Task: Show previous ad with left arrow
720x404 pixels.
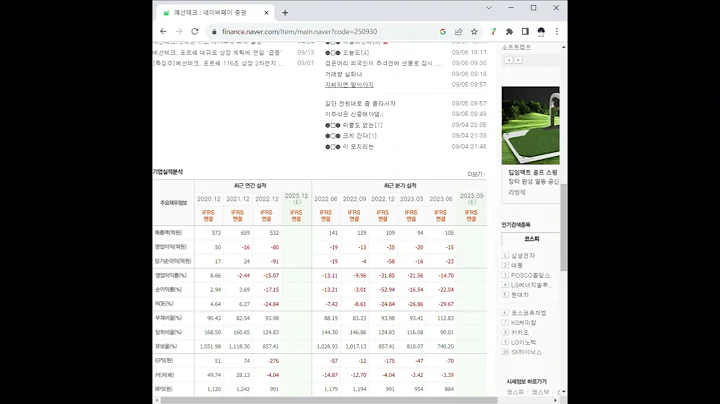Action: pos(509,60)
